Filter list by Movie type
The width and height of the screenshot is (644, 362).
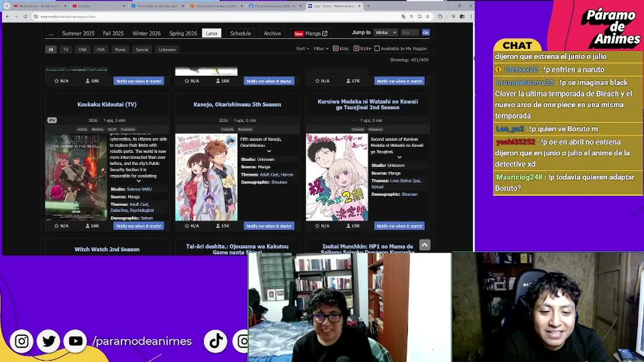coord(120,49)
